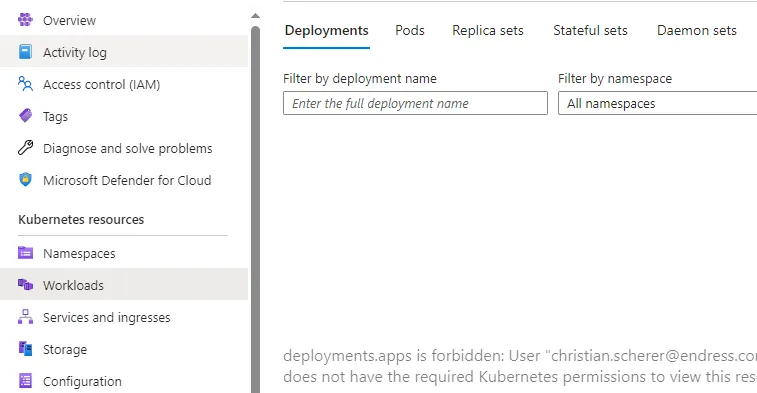
Task: Click the Diagnose wrench icon
Action: pyautogui.click(x=25, y=148)
